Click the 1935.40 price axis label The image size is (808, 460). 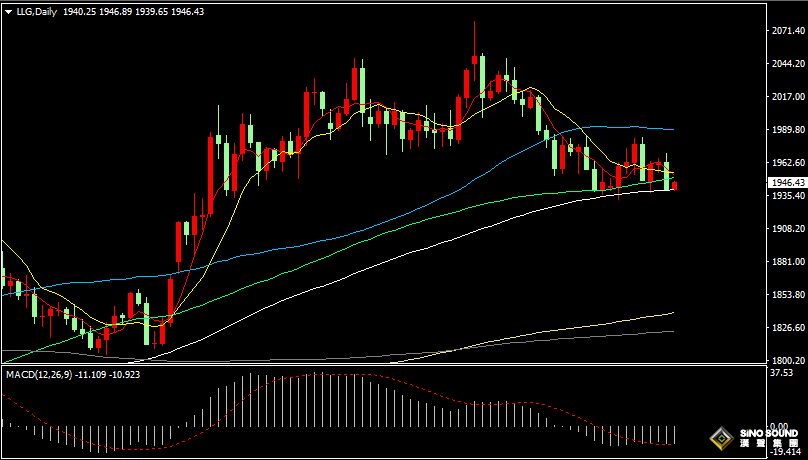787,196
